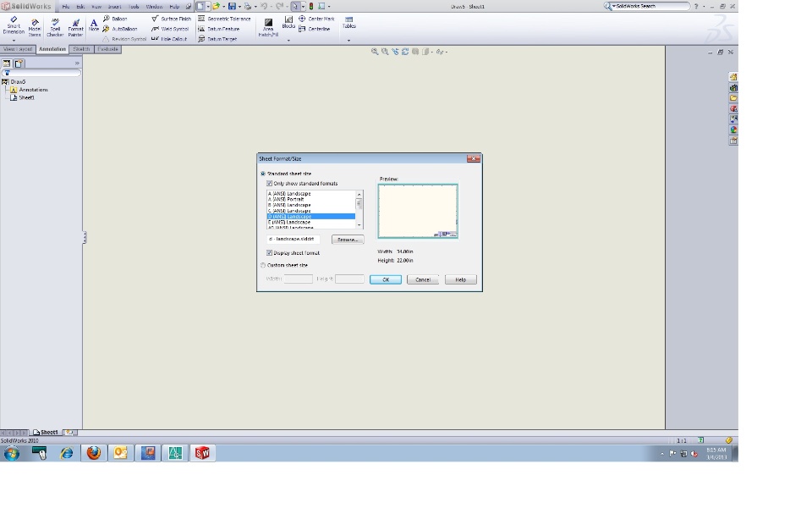Toggle the Display sheet format checkbox

tap(269, 253)
